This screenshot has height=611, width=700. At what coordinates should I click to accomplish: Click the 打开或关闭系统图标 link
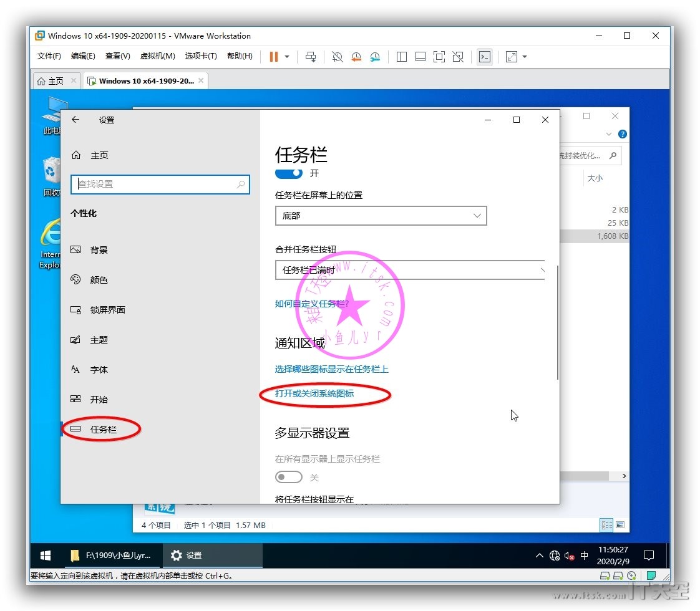(x=314, y=393)
